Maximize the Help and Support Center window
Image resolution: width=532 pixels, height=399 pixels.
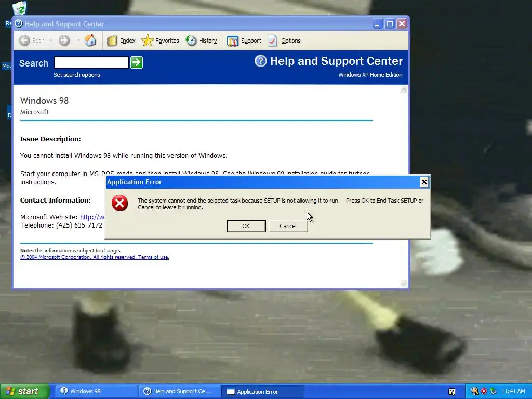(390, 24)
